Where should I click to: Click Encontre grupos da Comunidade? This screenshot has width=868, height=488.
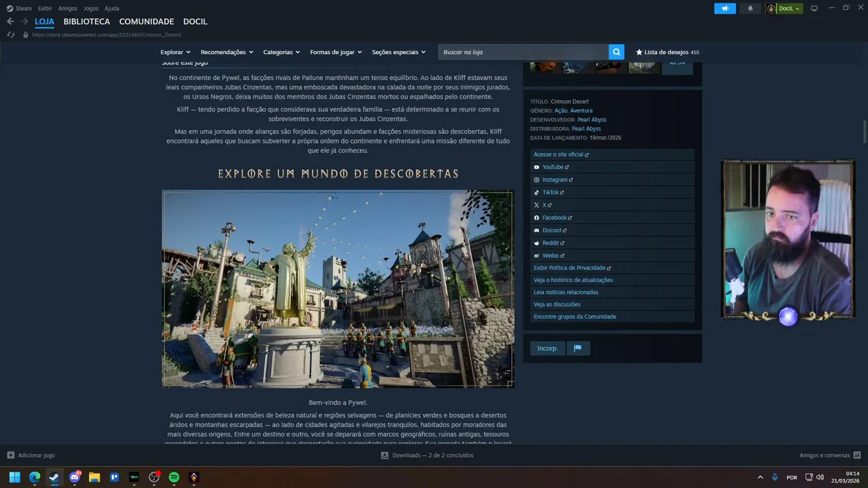(x=612, y=317)
